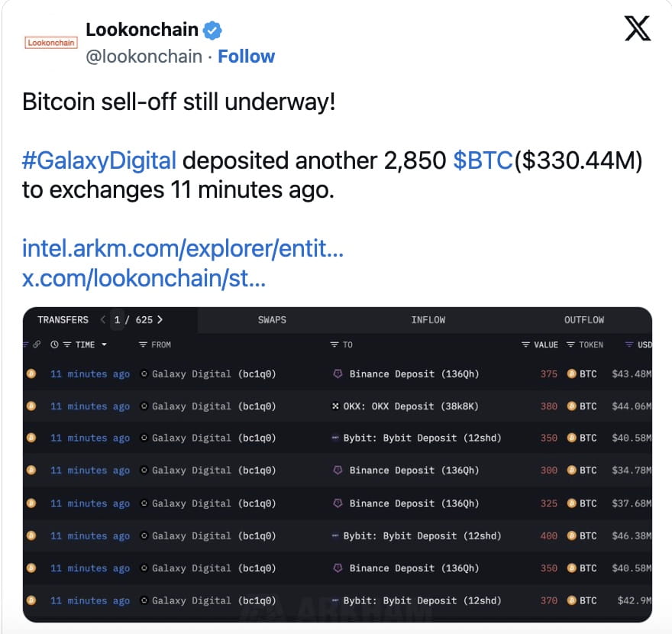Switch to the INFLOW tab

click(428, 320)
